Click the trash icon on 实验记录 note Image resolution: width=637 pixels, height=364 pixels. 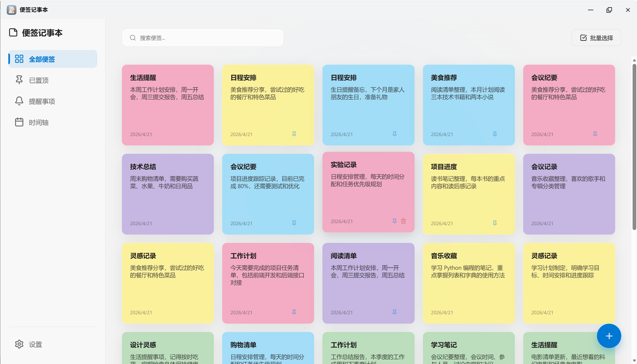pos(403,221)
